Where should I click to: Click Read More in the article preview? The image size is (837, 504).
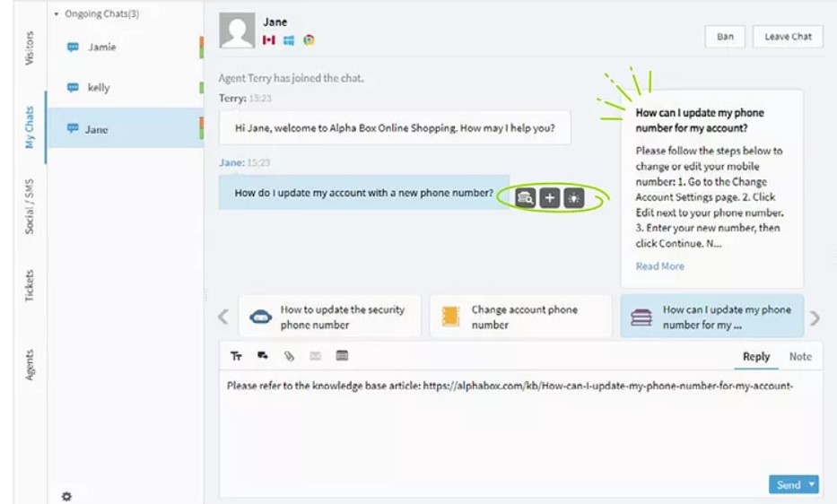[659, 265]
